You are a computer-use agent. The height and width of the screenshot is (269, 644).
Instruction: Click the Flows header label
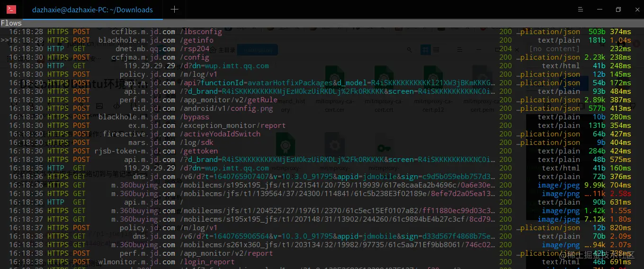pos(11,23)
